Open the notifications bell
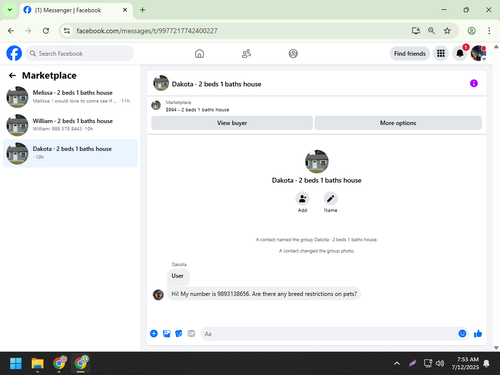Screen dimensions: 500x375 pos(460,53)
